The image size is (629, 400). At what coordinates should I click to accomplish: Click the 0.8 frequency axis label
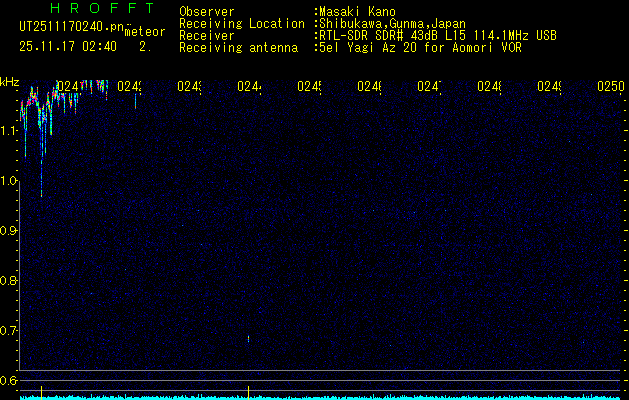8,280
